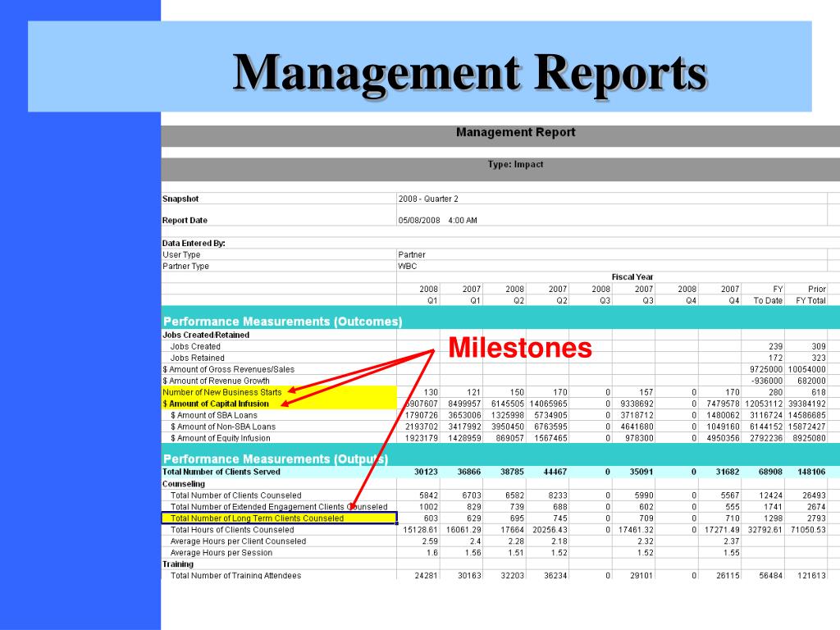Select the cell value "71050.53"

(x=808, y=530)
